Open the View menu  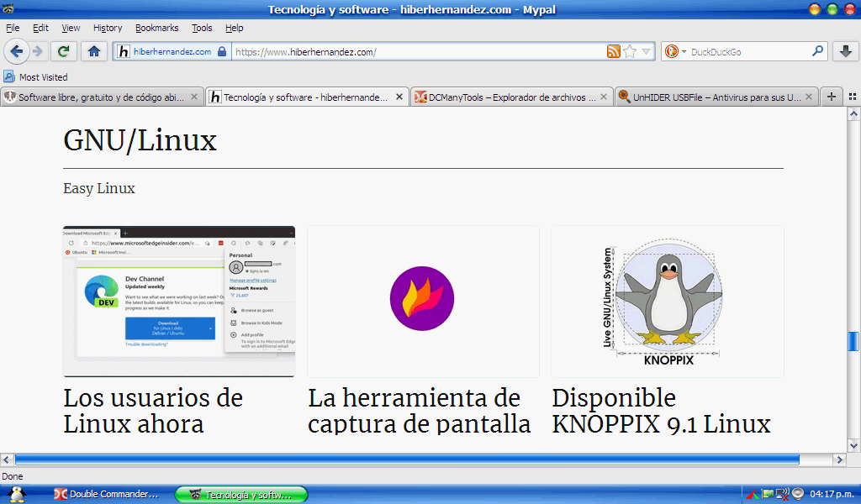click(71, 28)
